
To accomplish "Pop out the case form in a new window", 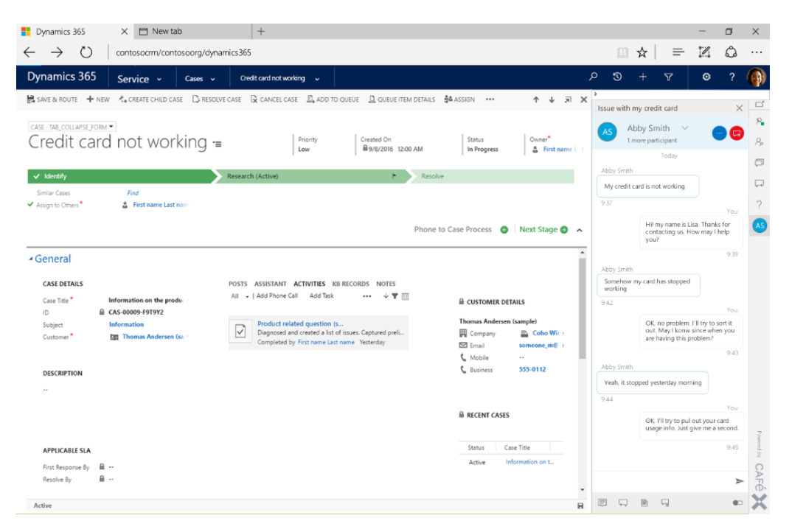I will coord(568,99).
